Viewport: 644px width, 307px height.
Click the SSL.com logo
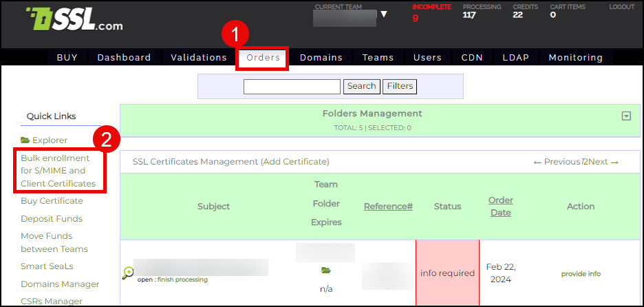(x=74, y=21)
